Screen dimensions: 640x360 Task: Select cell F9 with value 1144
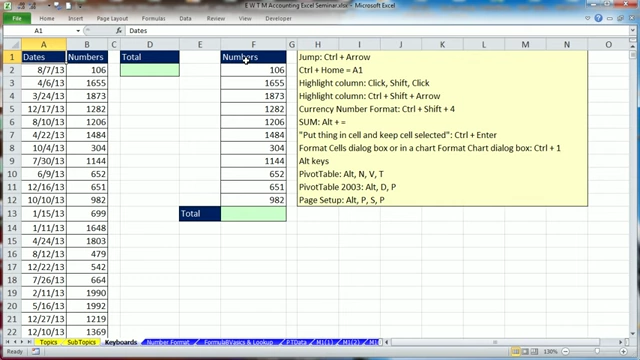click(x=253, y=161)
